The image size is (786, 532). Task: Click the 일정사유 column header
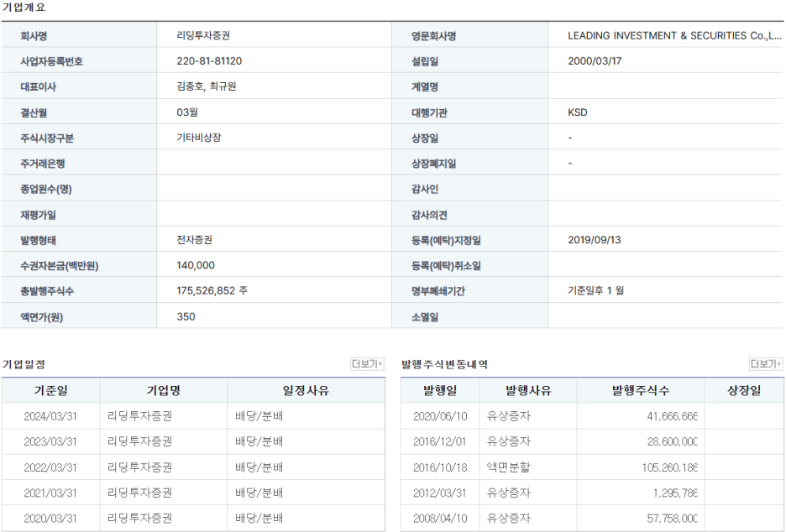pos(306,390)
